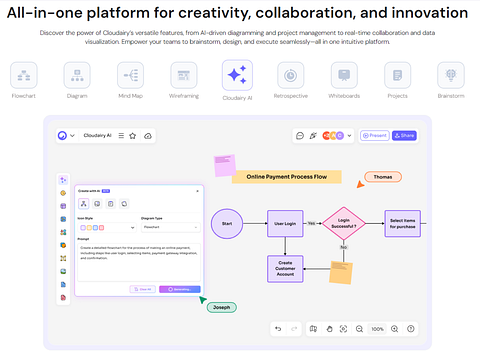Image resolution: width=480 pixels, height=360 pixels.
Task: Click the blue Share button
Action: 404,135
